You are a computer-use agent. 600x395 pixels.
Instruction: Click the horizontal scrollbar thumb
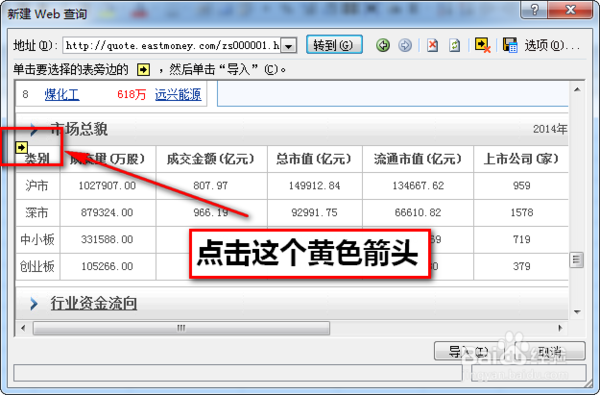[x=181, y=328]
